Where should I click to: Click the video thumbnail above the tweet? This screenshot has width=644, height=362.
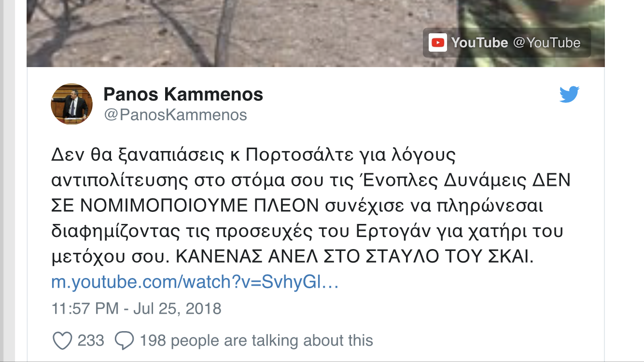[316, 33]
